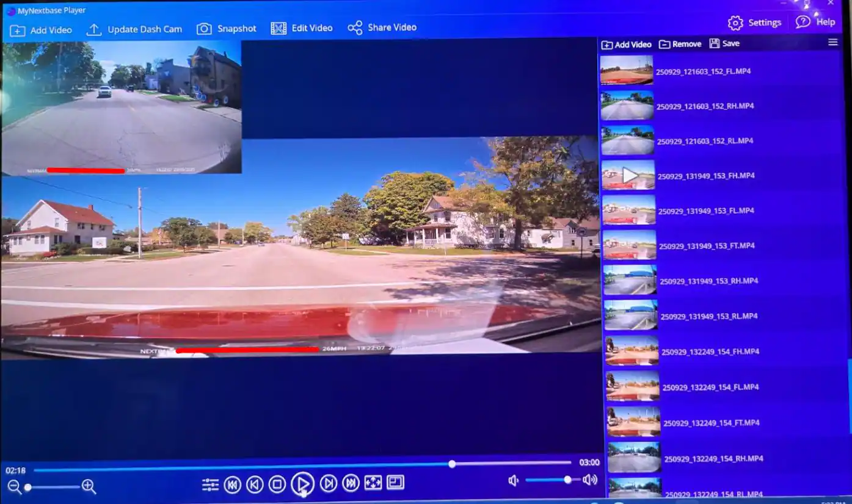The image size is (852, 504).
Task: Open Edit Video from top toolbar
Action: (302, 28)
